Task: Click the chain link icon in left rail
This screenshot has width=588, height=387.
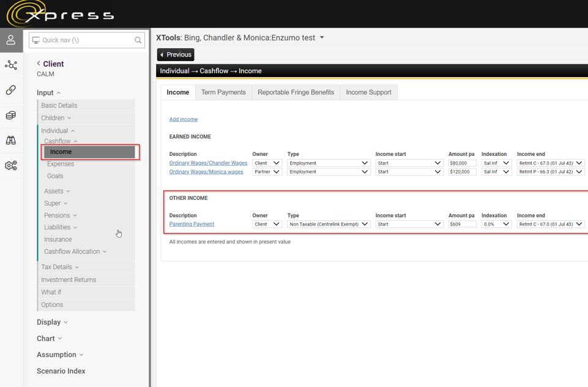Action: (11, 90)
